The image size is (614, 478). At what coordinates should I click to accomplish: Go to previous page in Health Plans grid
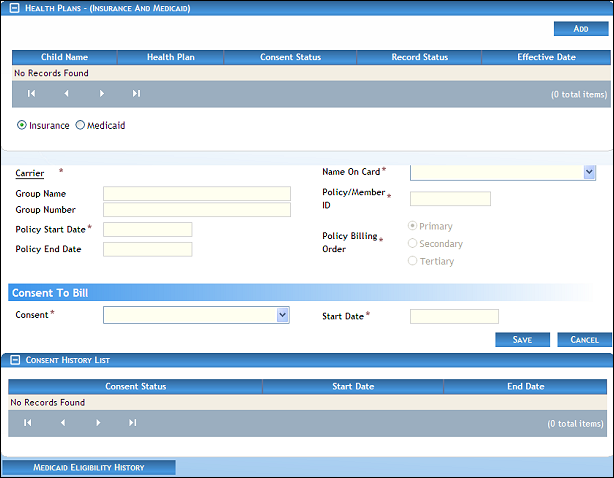67,94
